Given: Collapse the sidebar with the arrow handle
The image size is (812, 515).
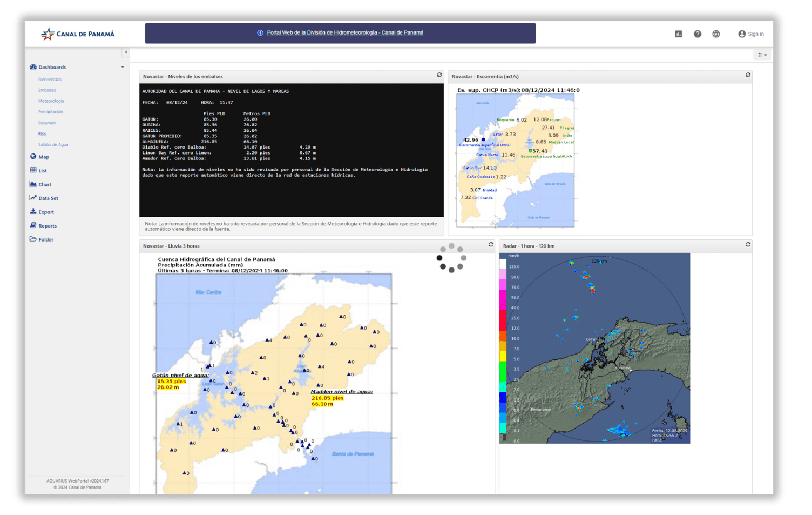Looking at the screenshot, I should (x=126, y=52).
